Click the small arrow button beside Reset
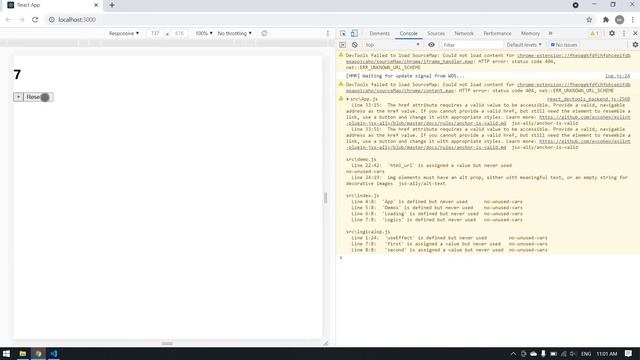This screenshot has height=360, width=640. pyautogui.click(x=18, y=97)
